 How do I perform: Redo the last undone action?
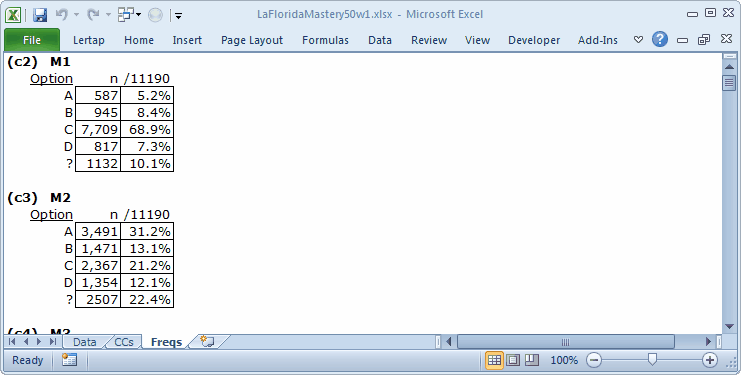pyautogui.click(x=93, y=15)
